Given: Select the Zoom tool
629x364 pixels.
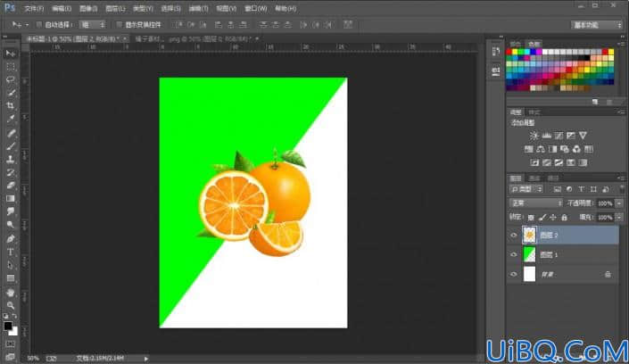Looking at the screenshot, I should coord(11,305).
